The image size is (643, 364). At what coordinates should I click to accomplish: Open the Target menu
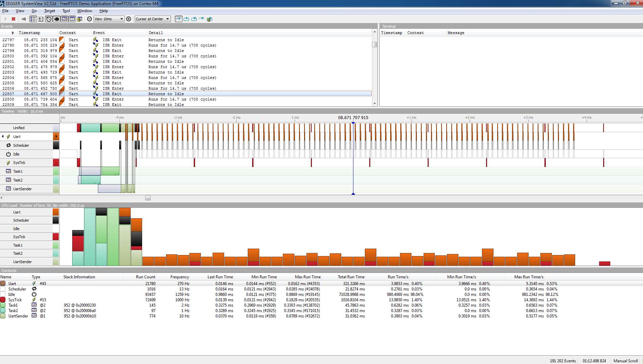pos(49,11)
